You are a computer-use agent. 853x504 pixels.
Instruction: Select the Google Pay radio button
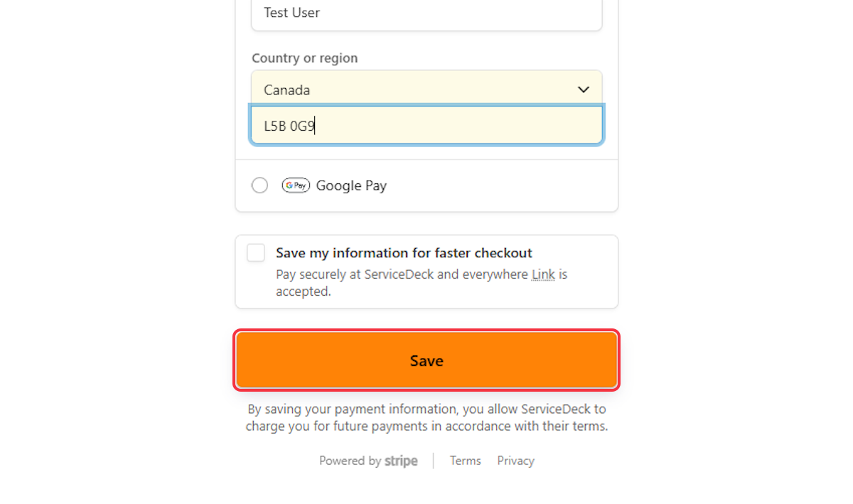coord(260,186)
